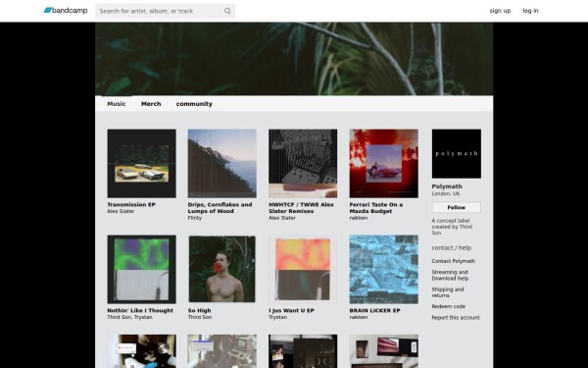
Task: Switch to the Merch tab
Action: [x=151, y=104]
